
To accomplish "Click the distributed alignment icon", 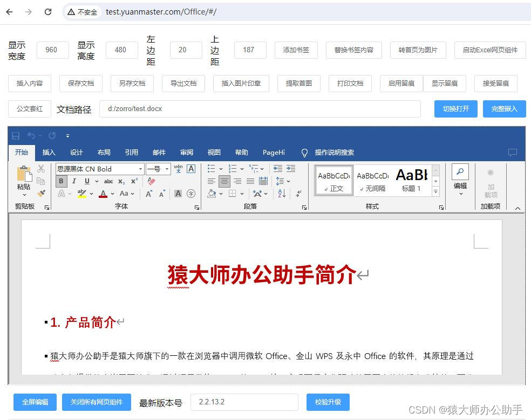I will tap(263, 181).
